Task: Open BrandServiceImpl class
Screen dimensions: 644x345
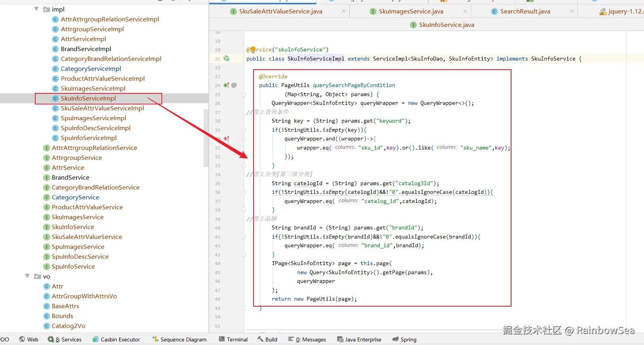Action: pos(86,49)
